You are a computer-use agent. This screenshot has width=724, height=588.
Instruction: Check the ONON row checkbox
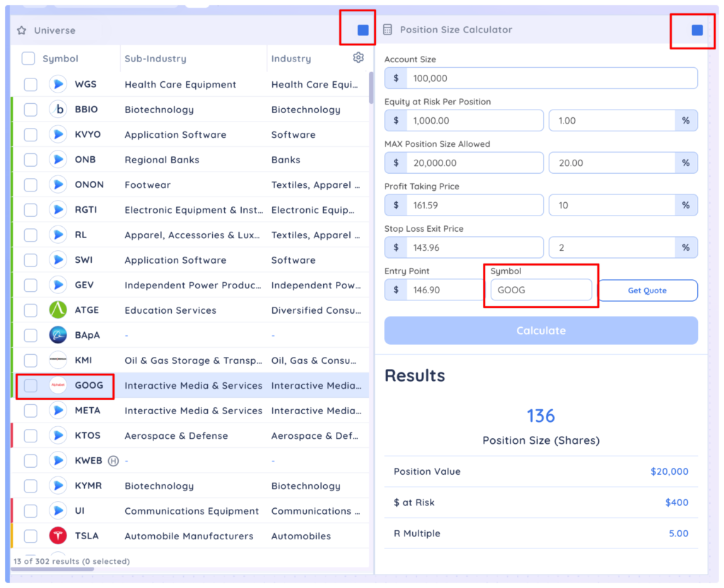coord(30,184)
